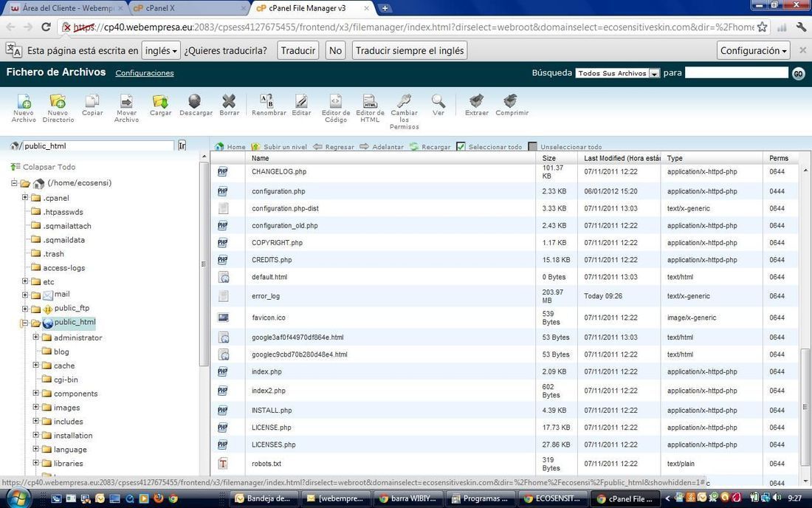
Task: Choose the Mover Archivo tool
Action: pyautogui.click(x=126, y=108)
